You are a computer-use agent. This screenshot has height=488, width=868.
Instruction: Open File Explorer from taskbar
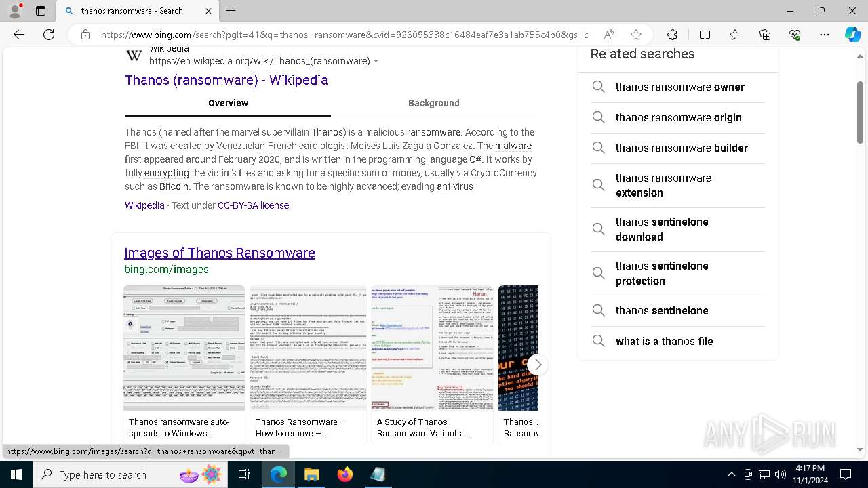coord(311,474)
